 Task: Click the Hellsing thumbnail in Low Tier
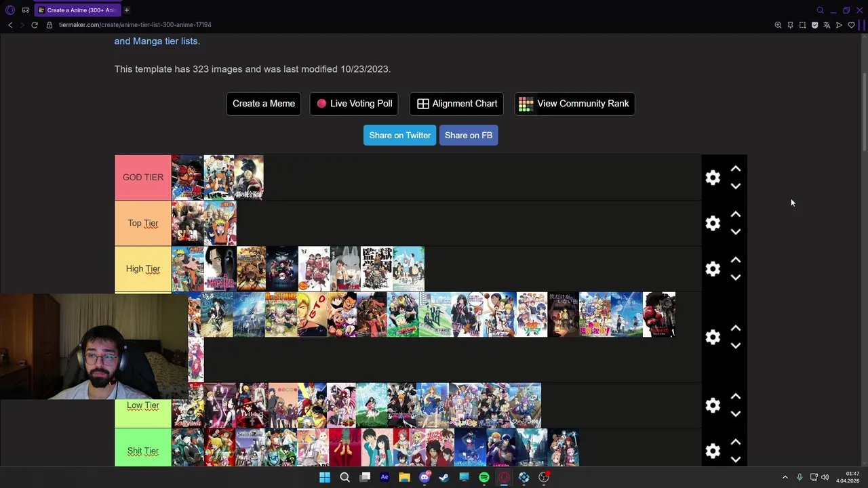[x=252, y=405]
